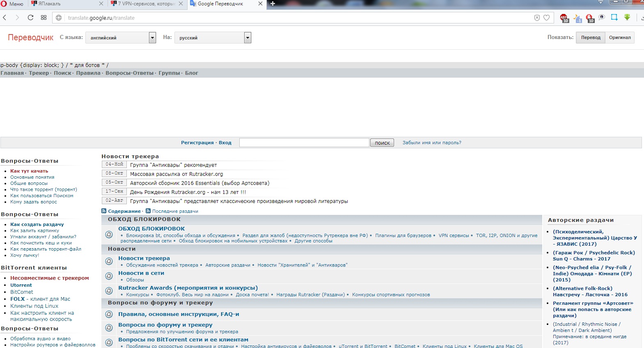This screenshot has width=644, height=348.
Task: Expand the source language английский dropdown
Action: pyautogui.click(x=121, y=38)
